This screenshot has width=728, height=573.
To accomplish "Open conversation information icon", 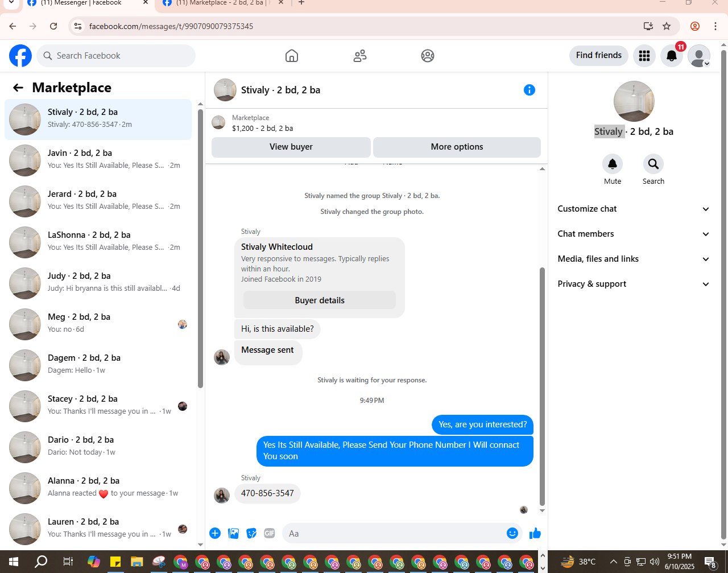I will (x=530, y=90).
